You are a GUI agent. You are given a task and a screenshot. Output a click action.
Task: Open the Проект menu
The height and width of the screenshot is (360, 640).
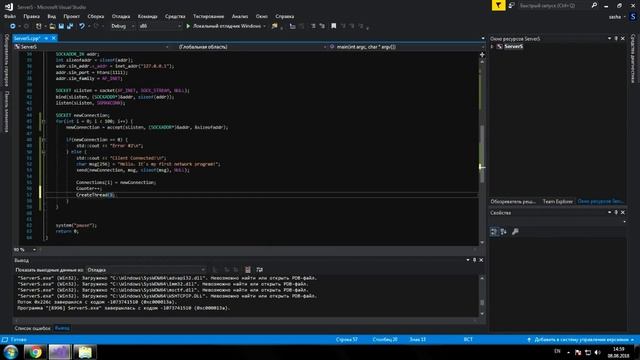[x=71, y=16]
